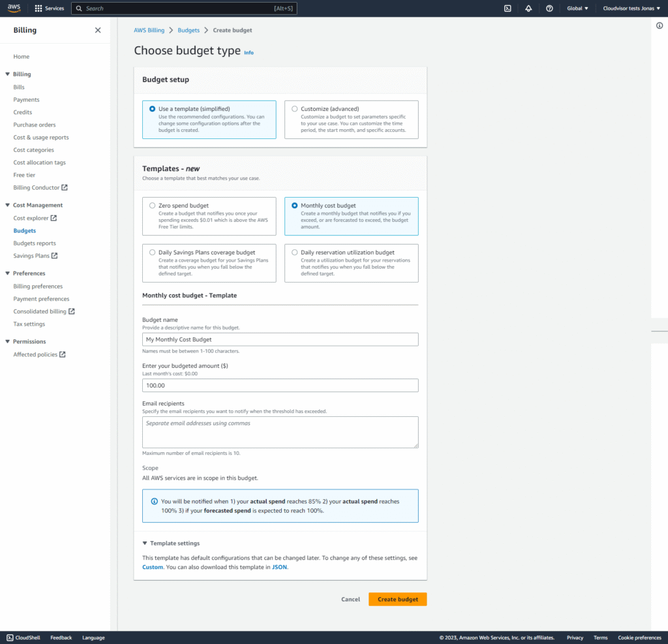This screenshot has height=644, width=668.
Task: Click the Create budget button
Action: pyautogui.click(x=397, y=599)
